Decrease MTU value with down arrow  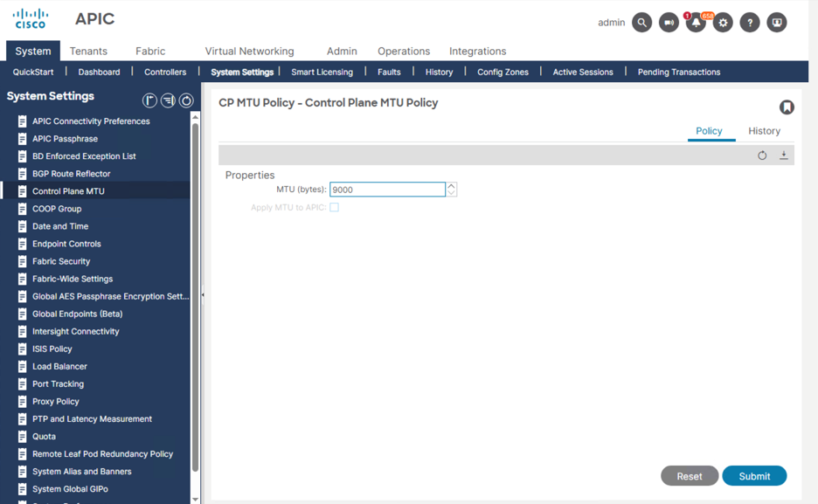pos(451,193)
